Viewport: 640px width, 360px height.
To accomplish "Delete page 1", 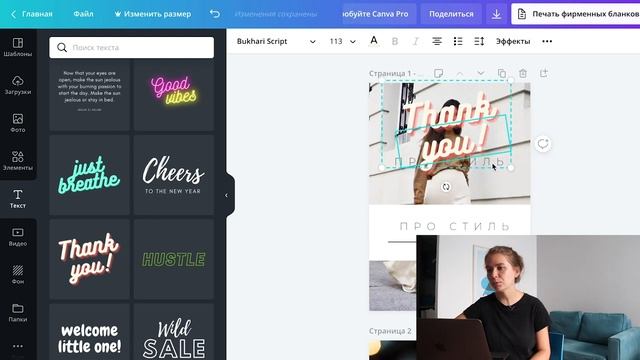I will [523, 73].
